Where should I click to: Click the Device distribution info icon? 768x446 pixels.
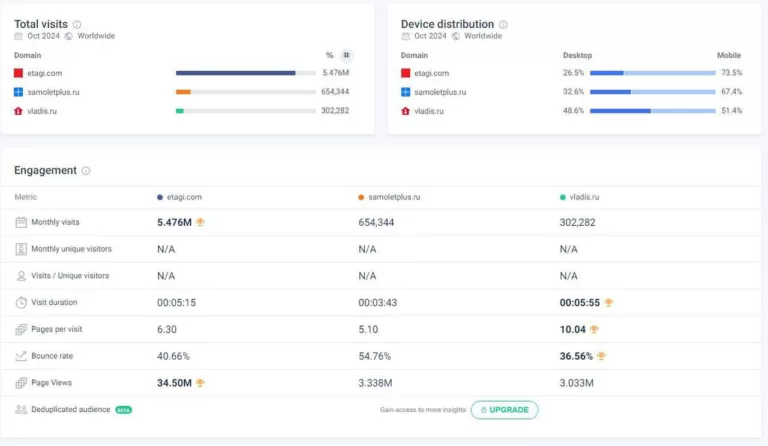click(x=503, y=24)
